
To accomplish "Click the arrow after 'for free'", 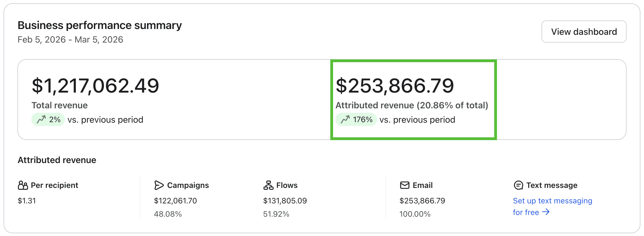I will coord(546,212).
